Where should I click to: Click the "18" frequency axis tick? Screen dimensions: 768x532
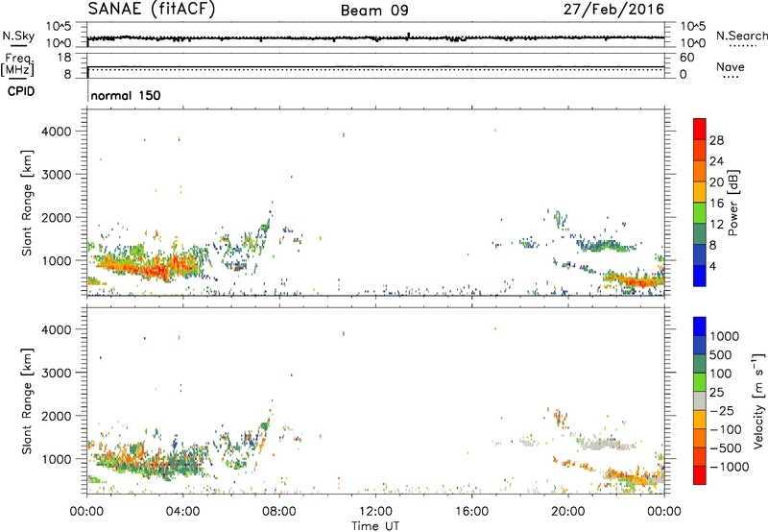(64, 58)
